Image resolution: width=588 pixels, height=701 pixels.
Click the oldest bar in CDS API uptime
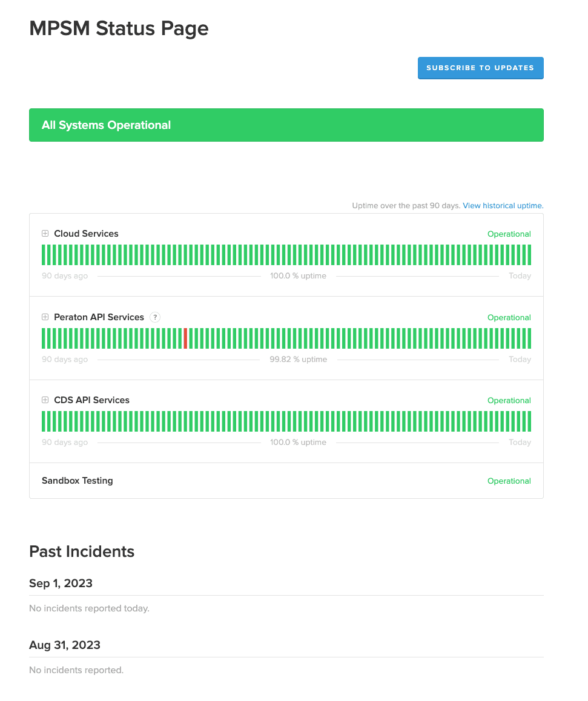(x=44, y=421)
